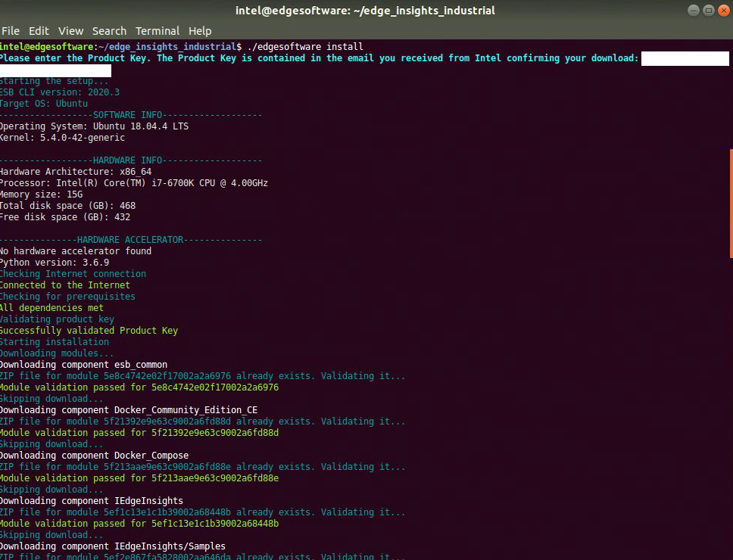The height and width of the screenshot is (560, 733).
Task: Click 'Memory size: 15G' line
Action: (42, 194)
